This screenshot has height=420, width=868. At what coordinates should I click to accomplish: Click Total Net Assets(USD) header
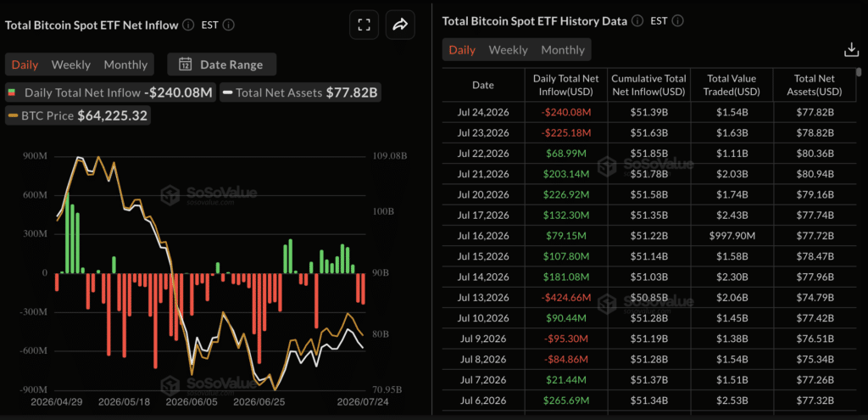[x=814, y=86]
